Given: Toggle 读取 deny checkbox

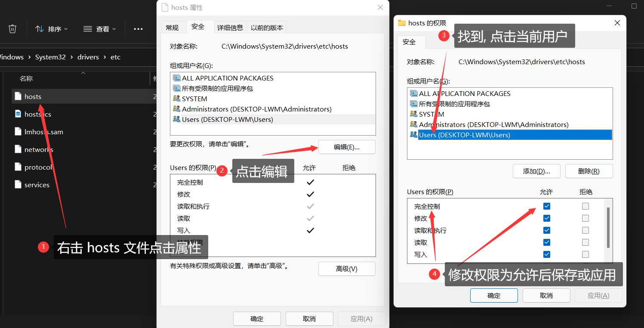Looking at the screenshot, I should pyautogui.click(x=585, y=242).
